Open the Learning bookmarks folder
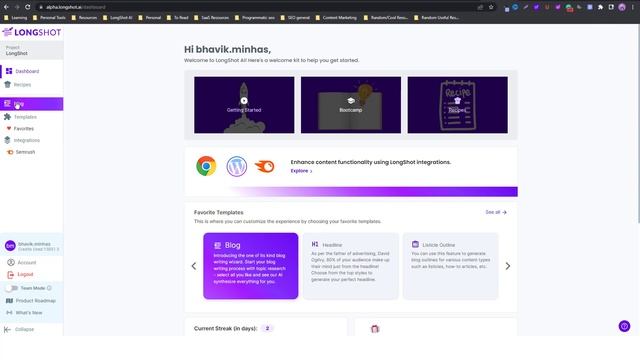Screen dimensions: 640x360 click(x=16, y=18)
